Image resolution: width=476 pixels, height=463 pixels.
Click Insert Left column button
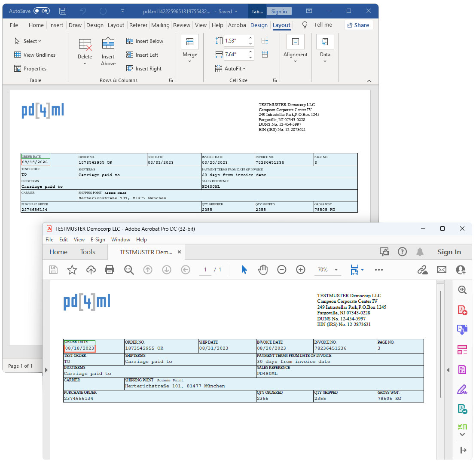pos(142,55)
